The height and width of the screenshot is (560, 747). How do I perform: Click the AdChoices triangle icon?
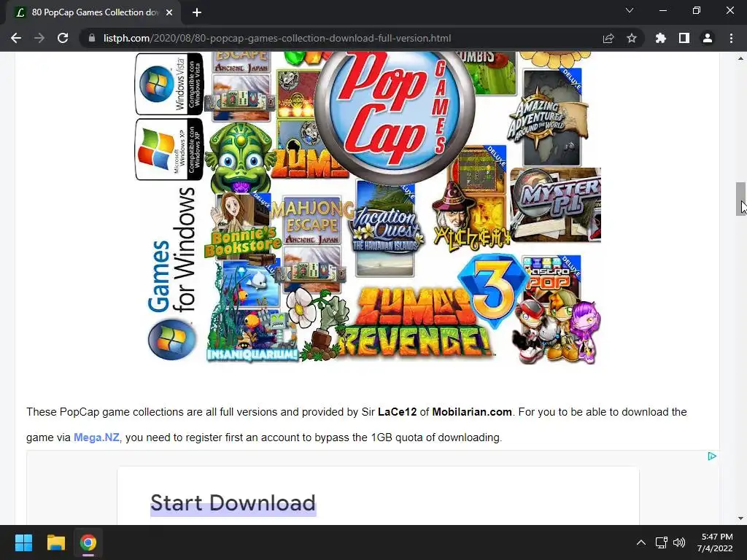[712, 456]
